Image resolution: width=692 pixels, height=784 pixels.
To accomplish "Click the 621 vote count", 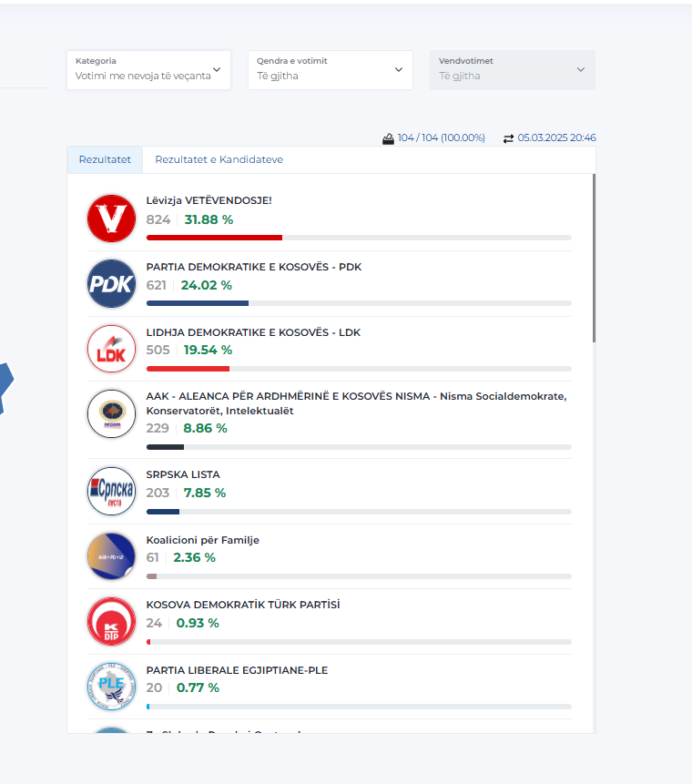I will pyautogui.click(x=156, y=285).
